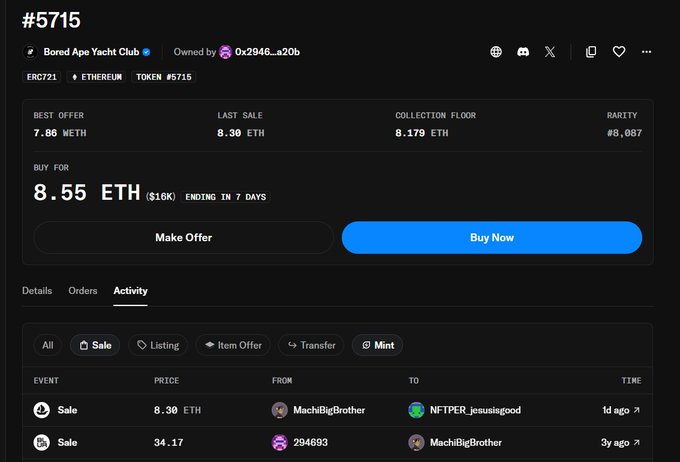Click the Bored Ape Yacht Club collection avatar
Viewport: 680px width, 462px height.
30,52
